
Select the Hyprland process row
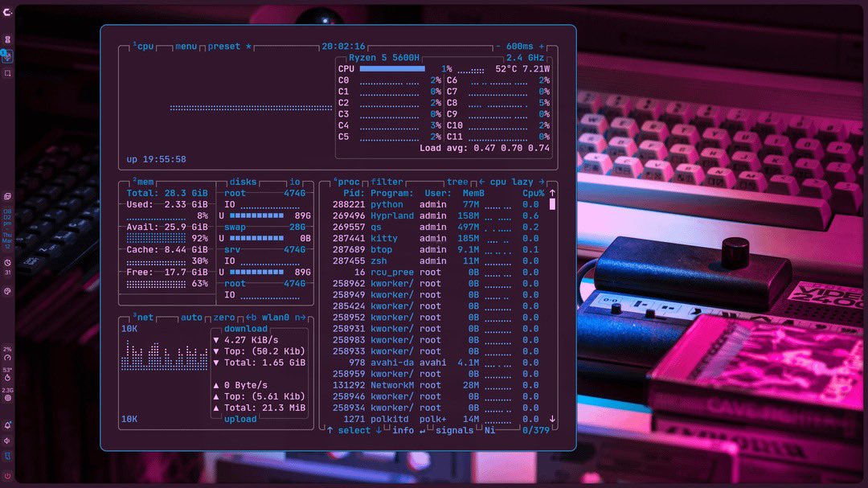[x=436, y=215]
